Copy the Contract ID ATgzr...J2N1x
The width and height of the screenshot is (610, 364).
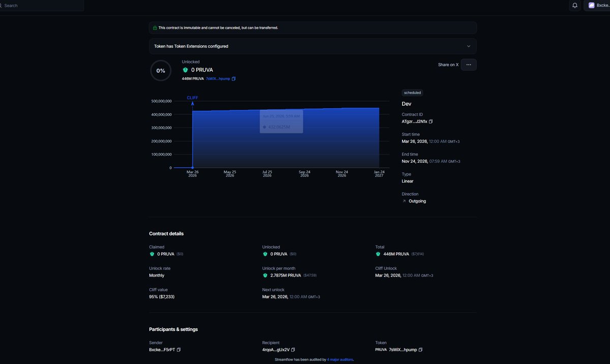[431, 122]
